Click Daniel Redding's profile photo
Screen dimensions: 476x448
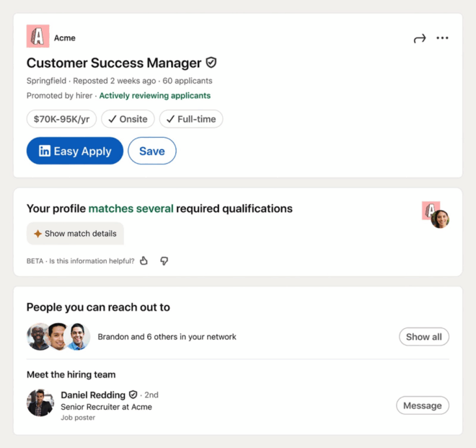point(40,403)
